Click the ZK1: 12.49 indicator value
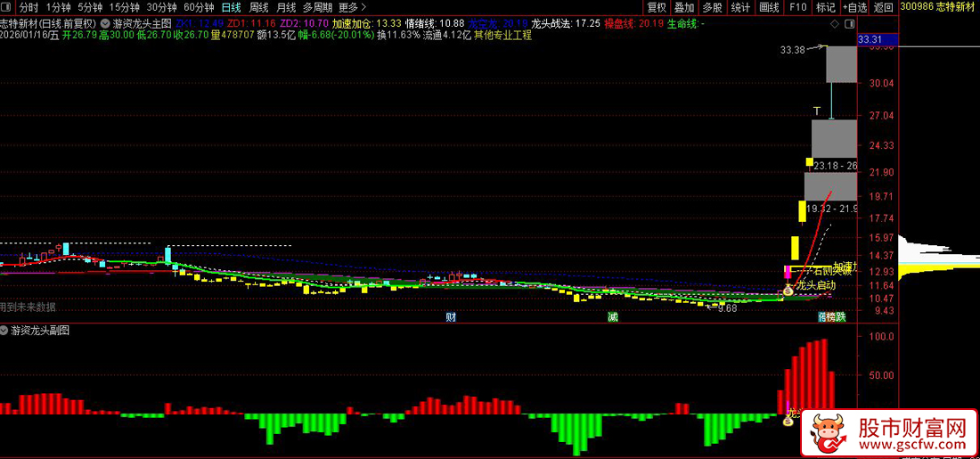The image size is (980, 459). [x=198, y=23]
